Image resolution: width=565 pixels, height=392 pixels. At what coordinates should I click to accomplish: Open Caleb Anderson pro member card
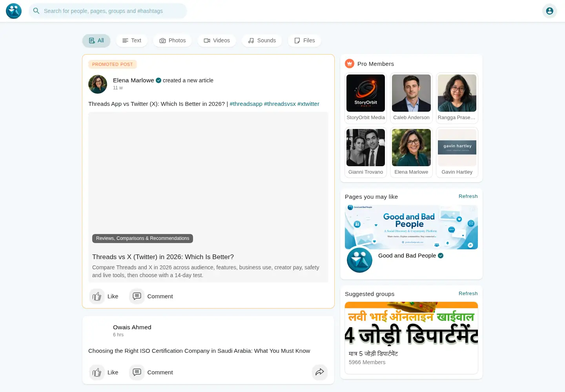411,98
